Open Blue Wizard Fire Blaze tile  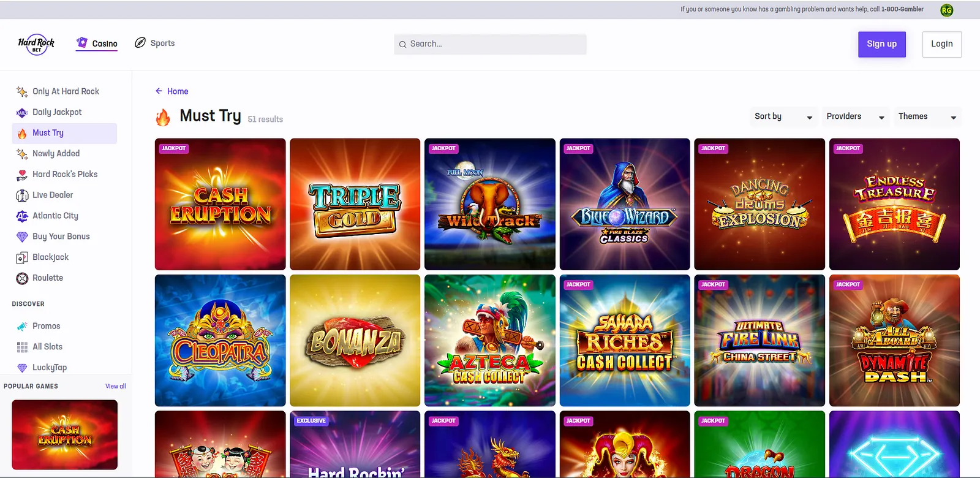coord(625,204)
